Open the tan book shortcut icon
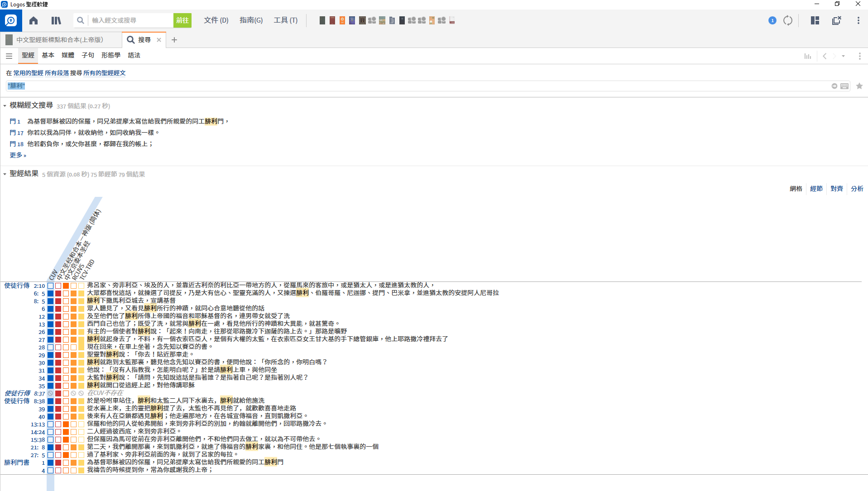This screenshot has width=868, height=491. click(x=432, y=20)
